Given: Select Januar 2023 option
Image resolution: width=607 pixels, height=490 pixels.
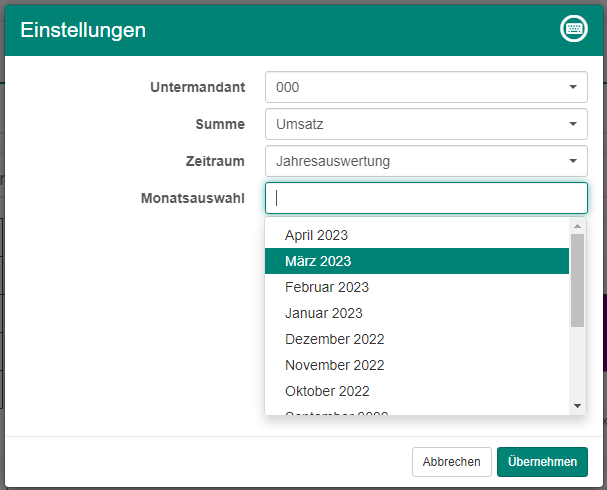Looking at the screenshot, I should (323, 313).
